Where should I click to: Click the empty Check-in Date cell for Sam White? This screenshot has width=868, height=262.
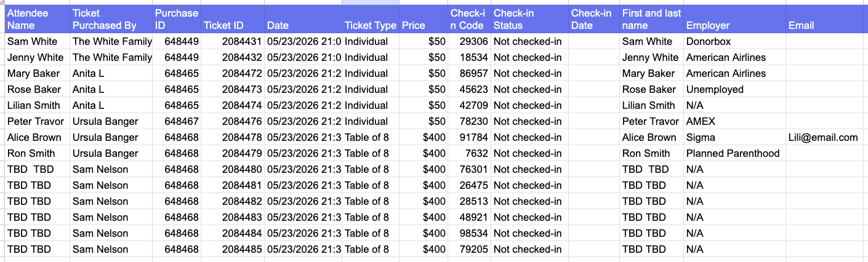click(594, 41)
